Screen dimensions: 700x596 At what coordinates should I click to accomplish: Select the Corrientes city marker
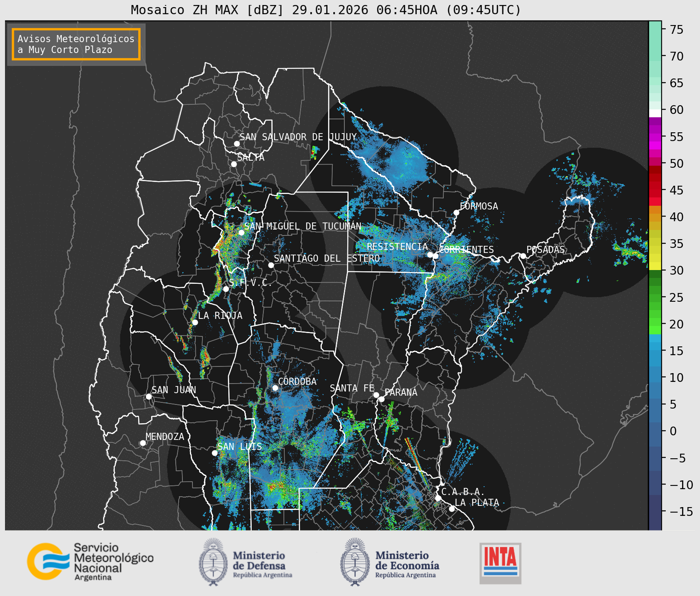pos(435,256)
